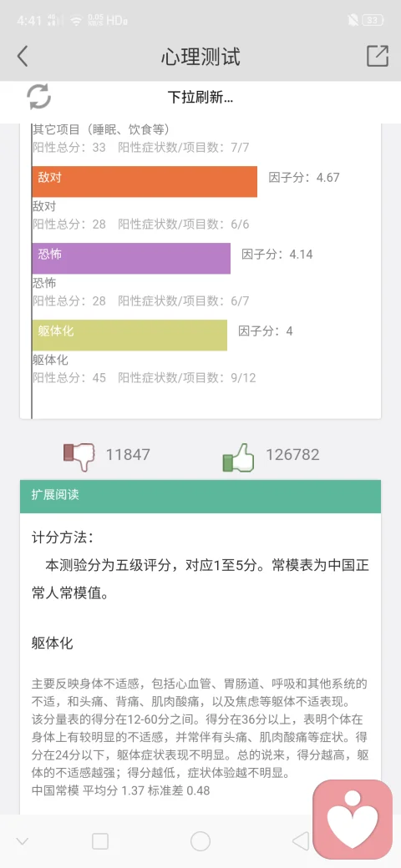Screen dimensions: 401x868
Task: Tap the thumbs-down dislike icon
Action: coord(79,457)
